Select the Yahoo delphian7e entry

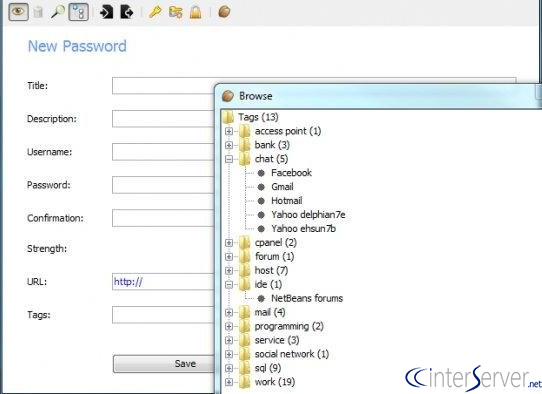(308, 215)
